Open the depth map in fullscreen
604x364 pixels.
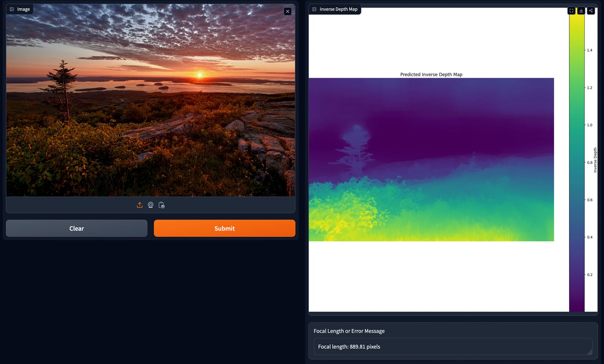572,11
